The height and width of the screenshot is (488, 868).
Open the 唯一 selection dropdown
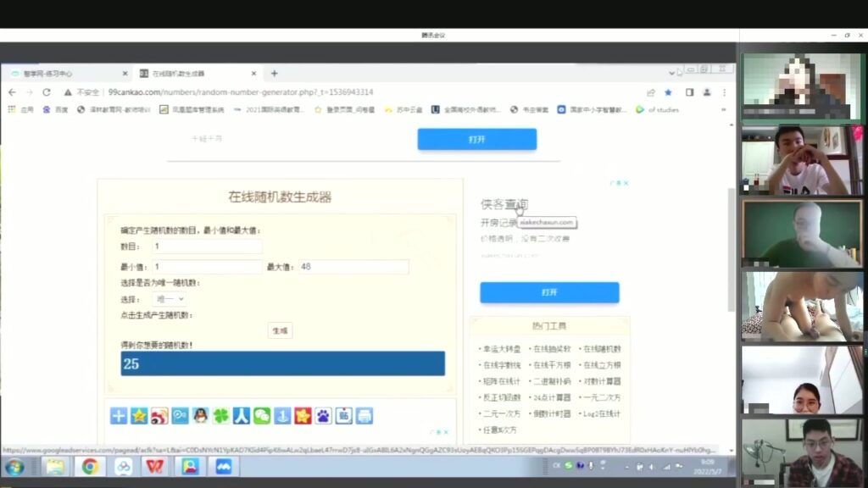170,299
